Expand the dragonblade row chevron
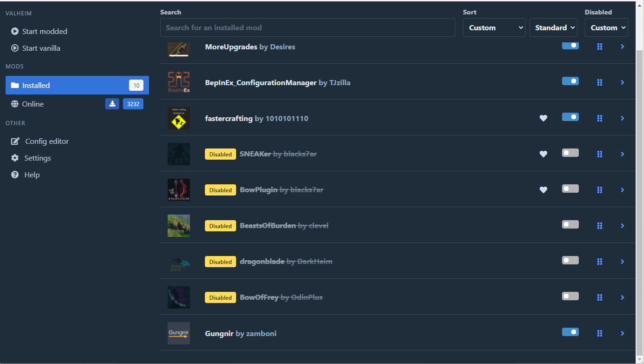The image size is (644, 364). pyautogui.click(x=623, y=262)
